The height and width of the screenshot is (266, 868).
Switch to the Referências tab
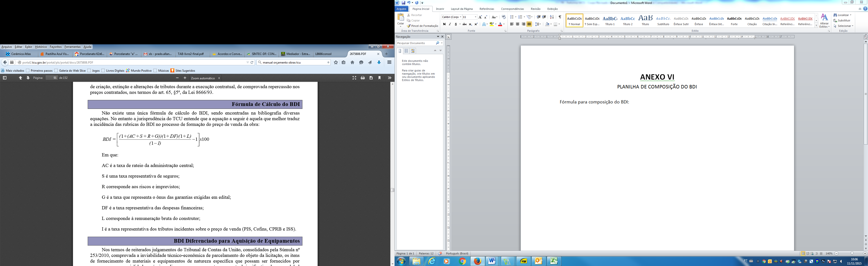[487, 9]
